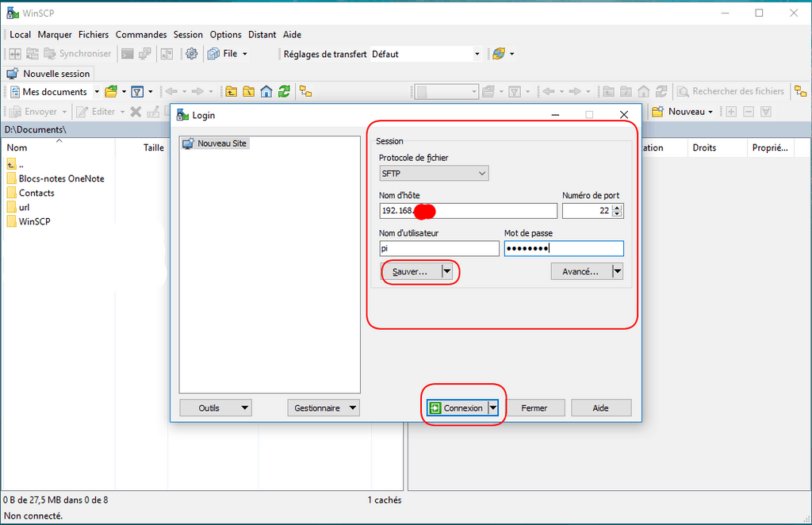Toggle the remote directory tree icon
The height and width of the screenshot is (525, 812).
click(x=801, y=92)
